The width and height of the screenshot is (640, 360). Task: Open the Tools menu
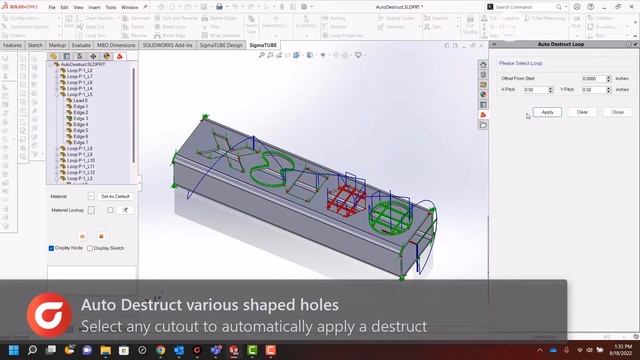(111, 7)
